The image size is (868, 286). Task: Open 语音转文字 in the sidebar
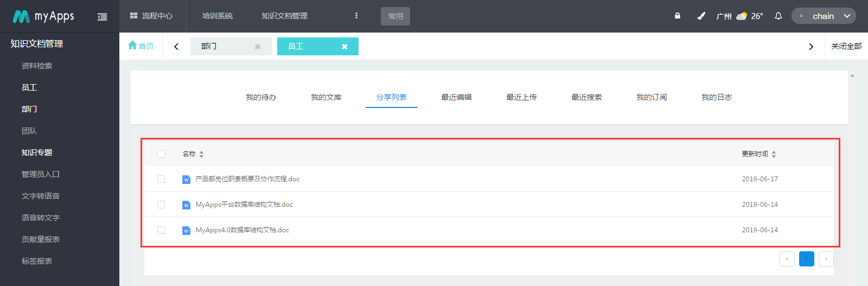coord(41,218)
